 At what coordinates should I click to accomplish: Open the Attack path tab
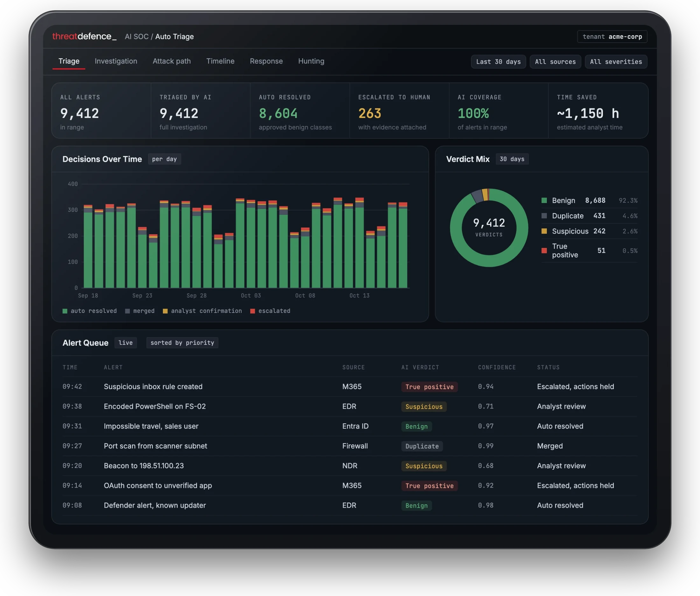[171, 61]
